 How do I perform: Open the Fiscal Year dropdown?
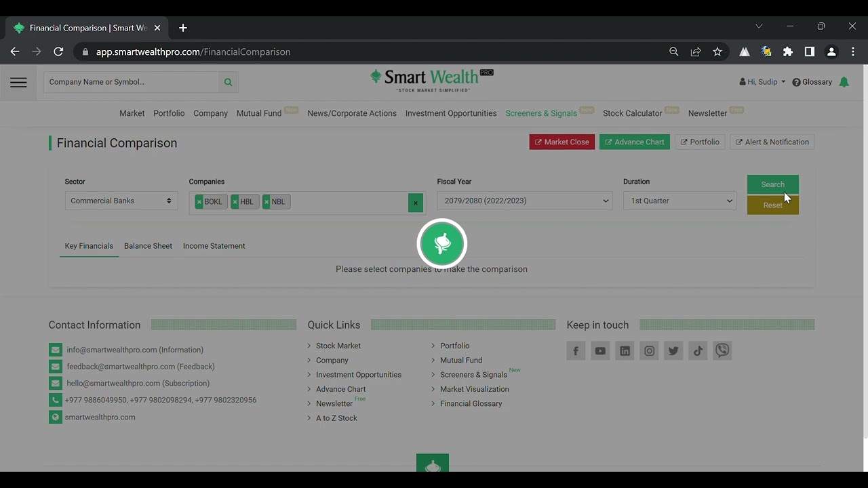(525, 201)
